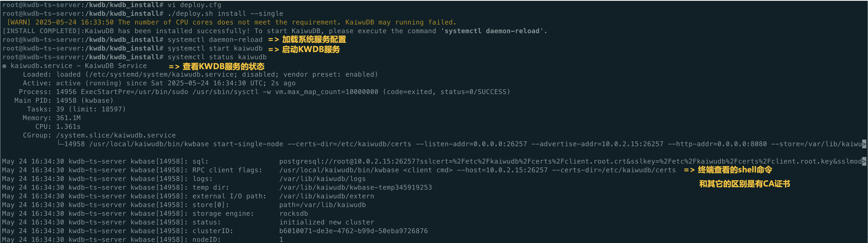Click the "systemctl status kaiwudb" command
The height and width of the screenshot is (243, 868).
(217, 57)
